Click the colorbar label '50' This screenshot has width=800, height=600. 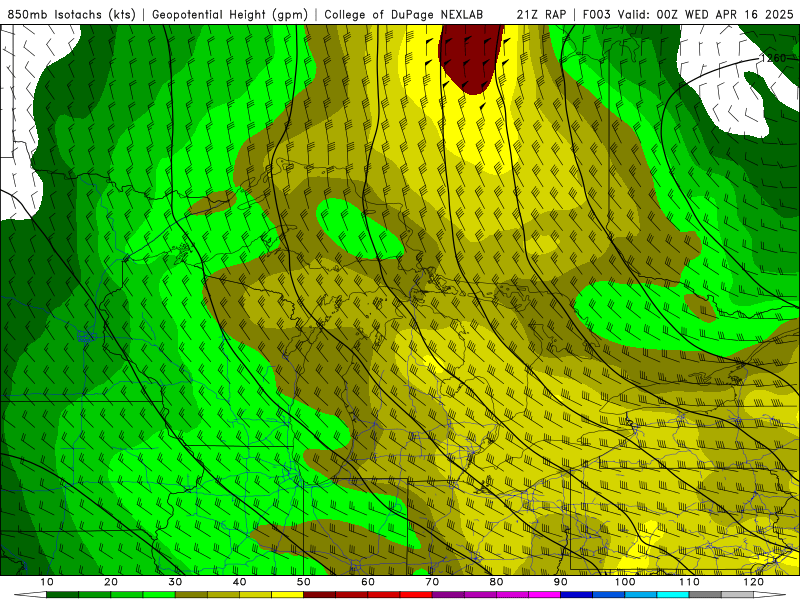pos(304,582)
